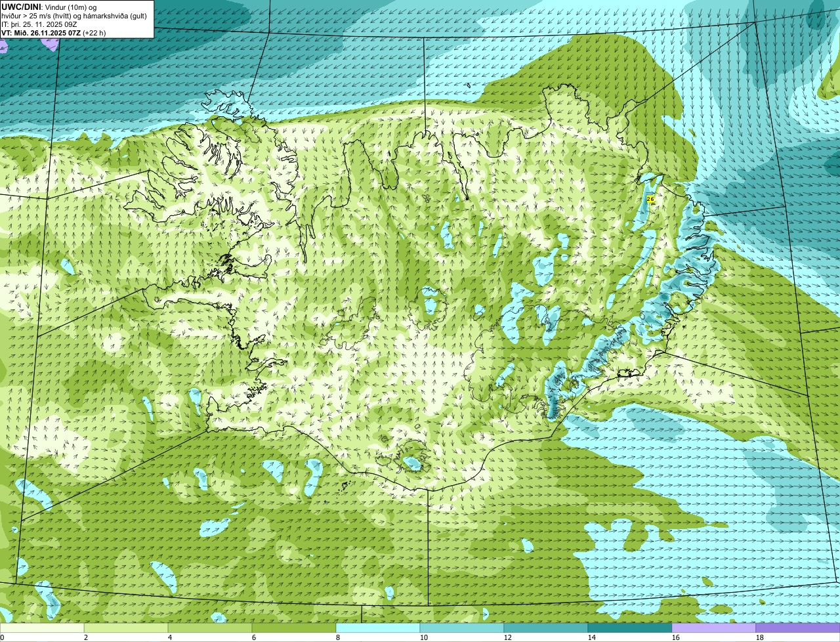Click the 0–2 m/s pale yellow legend swatch
The height and width of the screenshot is (642, 840).
(x=42, y=628)
